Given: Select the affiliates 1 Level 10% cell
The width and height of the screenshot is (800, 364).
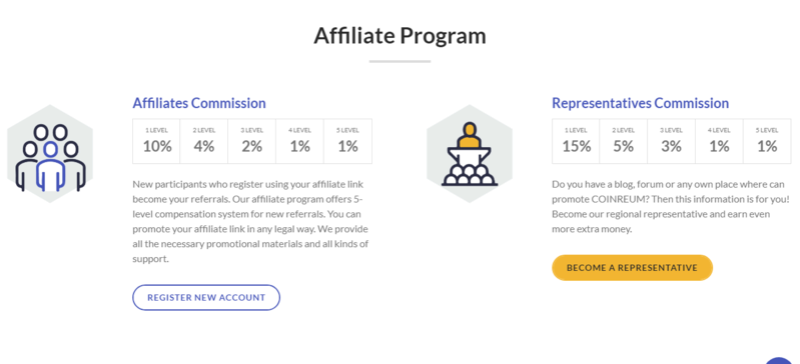Looking at the screenshot, I should tap(157, 141).
